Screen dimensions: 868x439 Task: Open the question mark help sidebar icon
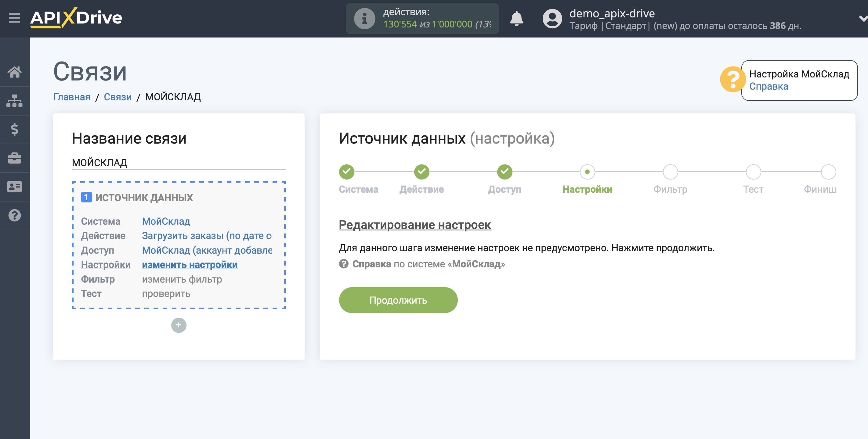[x=14, y=216]
